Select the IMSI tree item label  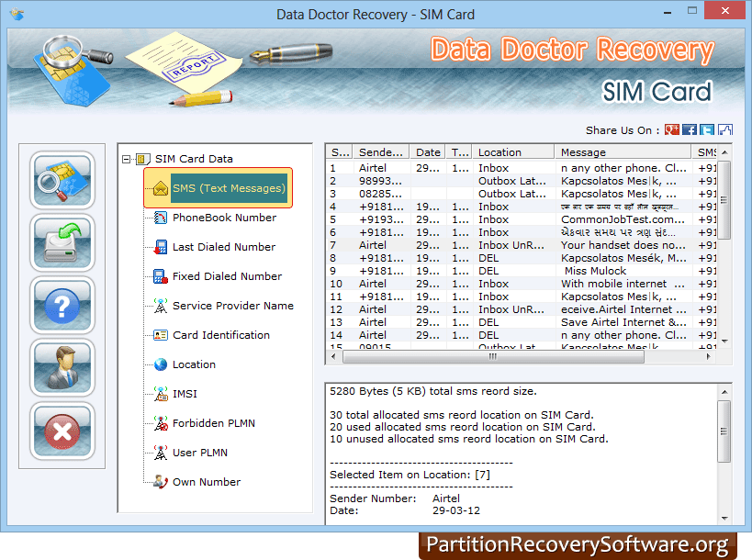pyautogui.click(x=185, y=394)
